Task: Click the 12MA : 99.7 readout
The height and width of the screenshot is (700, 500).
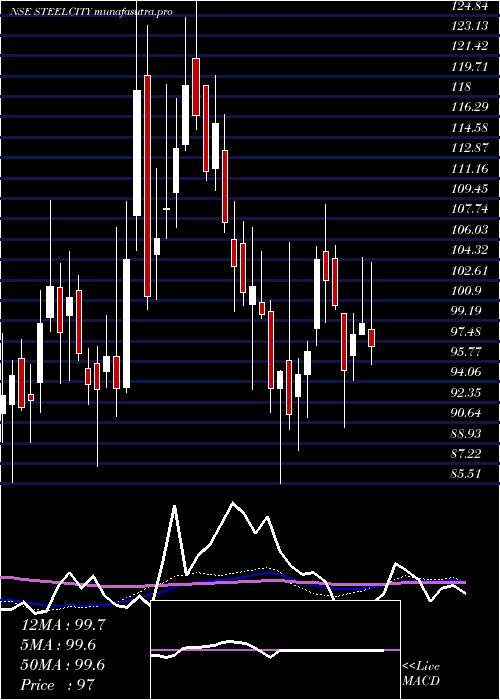Action: (x=63, y=625)
